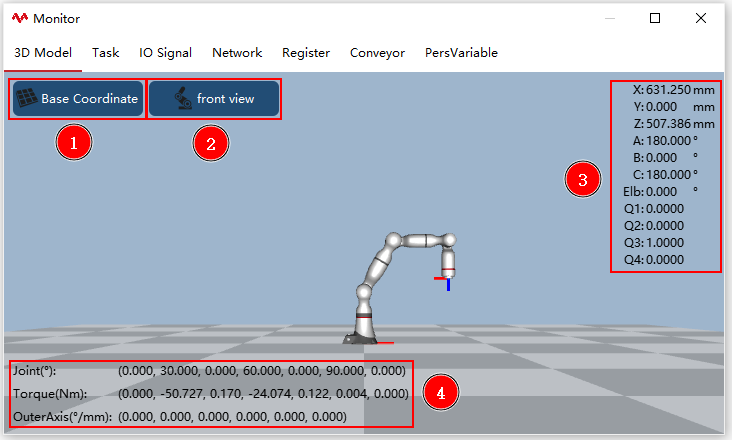Open the Network tab
The image size is (732, 440).
coord(237,53)
